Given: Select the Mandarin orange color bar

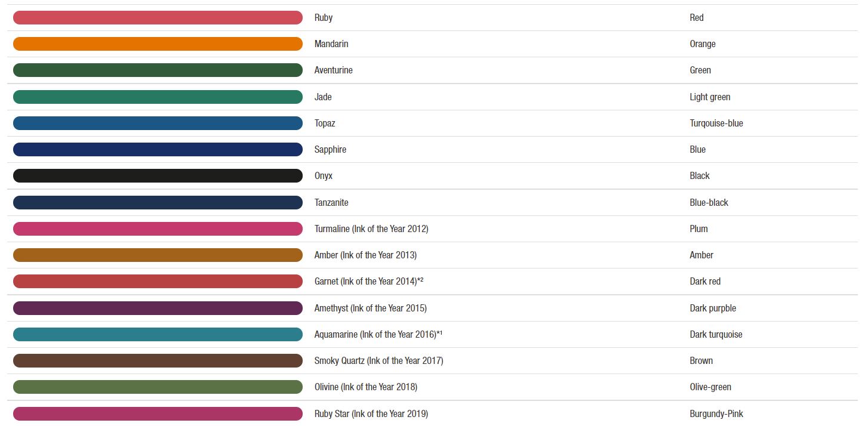Looking at the screenshot, I should coord(158,44).
